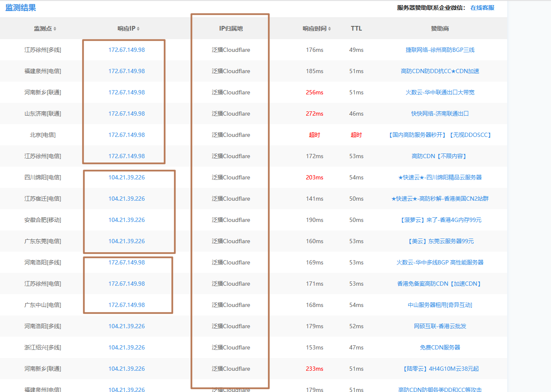Image resolution: width=551 pixels, height=392 pixels.
Task: Click the sort arrows beside 监测点 header
Action: [55, 29]
